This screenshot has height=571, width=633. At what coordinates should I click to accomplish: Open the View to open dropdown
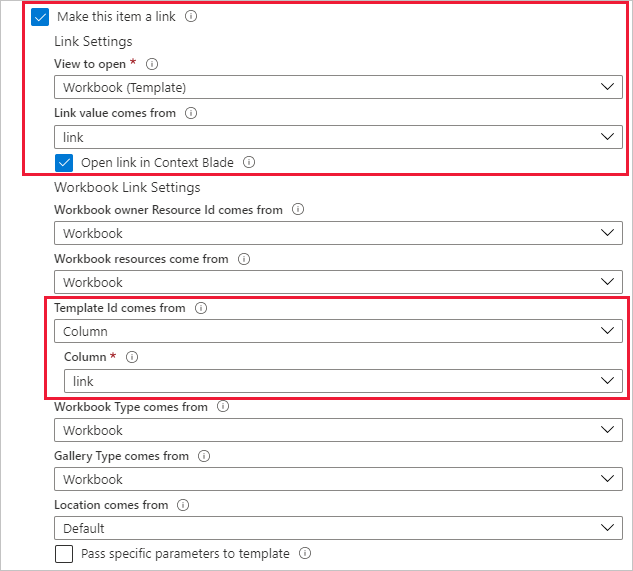pos(338,87)
